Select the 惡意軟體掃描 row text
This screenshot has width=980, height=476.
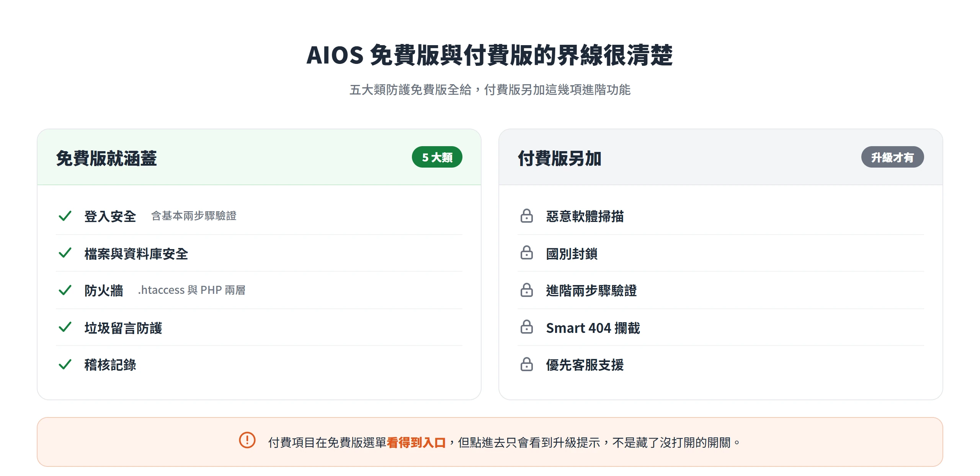point(585,216)
